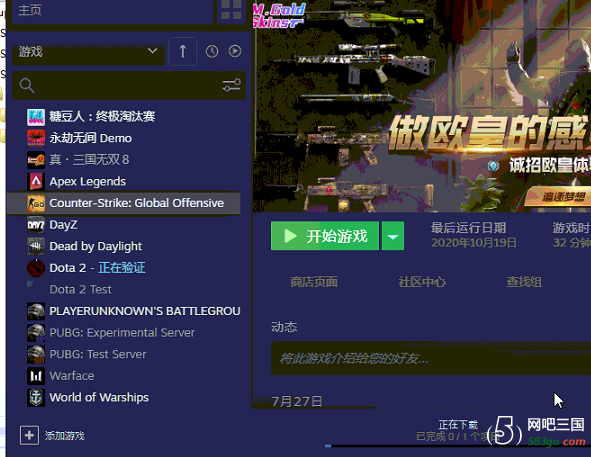Click the download progress bar
The image size is (591, 457).
pos(458,446)
